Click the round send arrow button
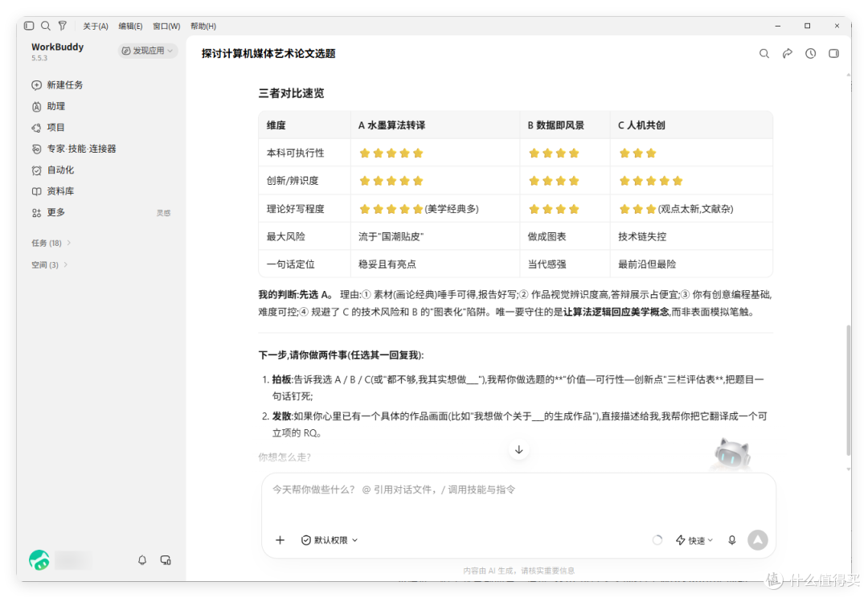This screenshot has width=868, height=598. pos(758,540)
